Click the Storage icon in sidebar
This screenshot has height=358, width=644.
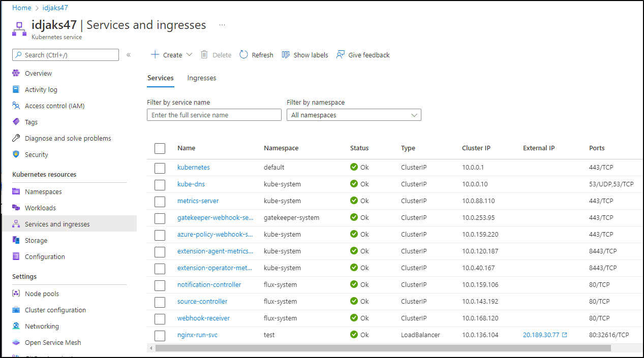(x=16, y=240)
